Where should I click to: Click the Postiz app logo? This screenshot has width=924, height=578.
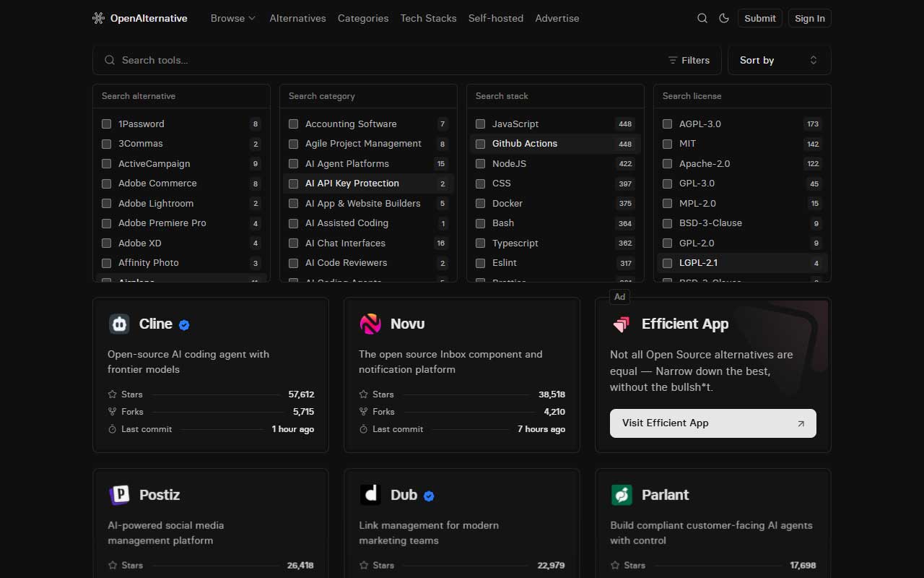(119, 495)
